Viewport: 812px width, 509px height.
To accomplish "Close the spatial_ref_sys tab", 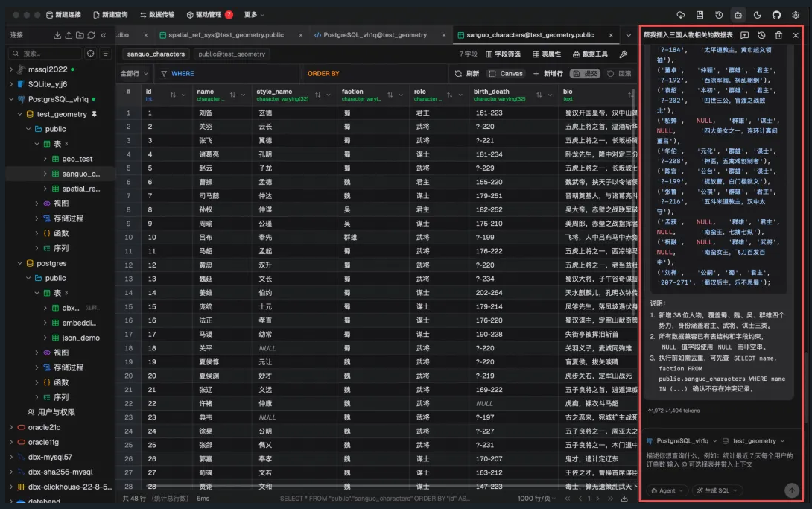I will pyautogui.click(x=300, y=35).
